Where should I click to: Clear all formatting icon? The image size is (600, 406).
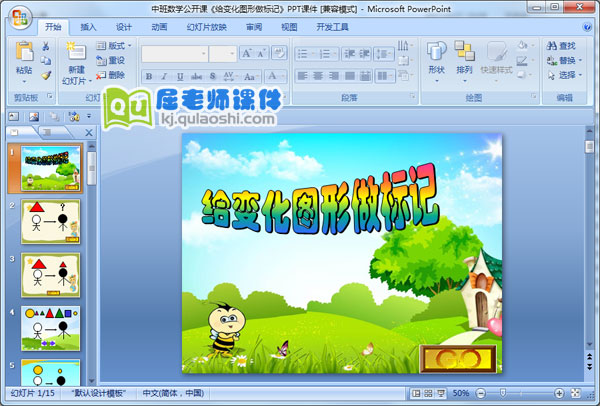click(279, 53)
